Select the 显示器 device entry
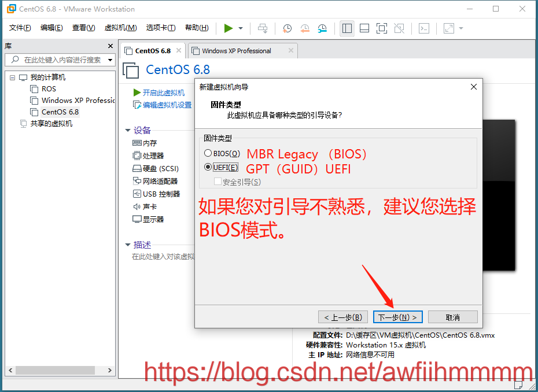538x392 pixels. (x=148, y=219)
